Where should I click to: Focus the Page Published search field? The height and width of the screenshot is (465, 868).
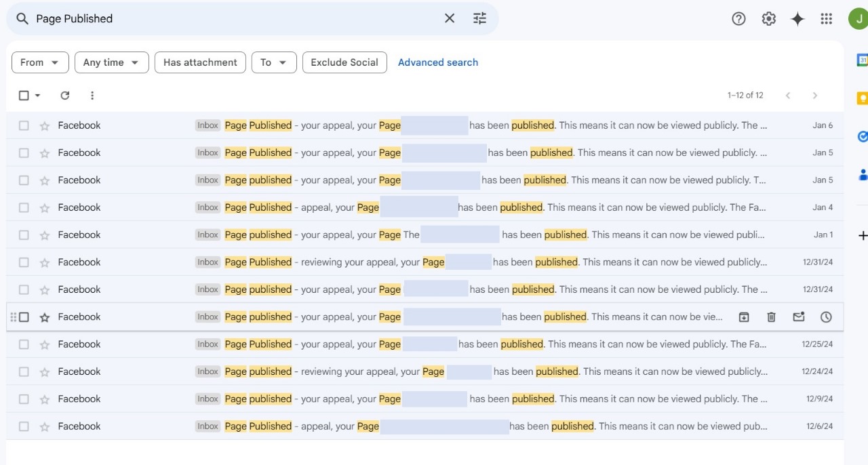pyautogui.click(x=235, y=19)
